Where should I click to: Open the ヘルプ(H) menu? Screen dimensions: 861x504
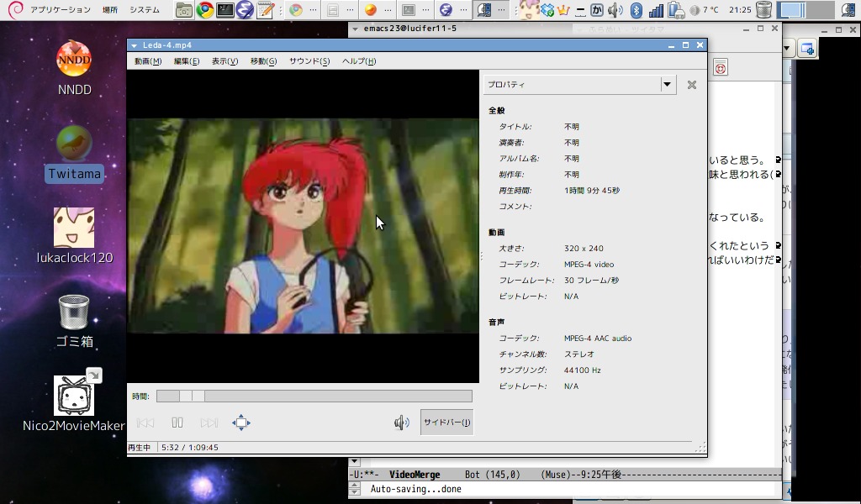[x=359, y=60]
